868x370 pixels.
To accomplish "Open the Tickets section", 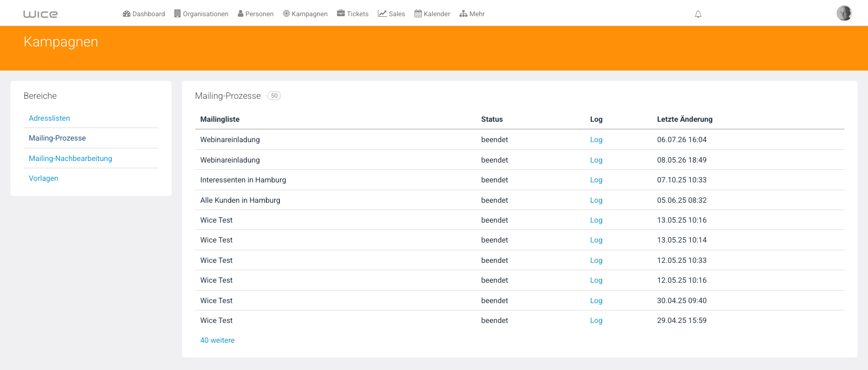I will [x=353, y=14].
